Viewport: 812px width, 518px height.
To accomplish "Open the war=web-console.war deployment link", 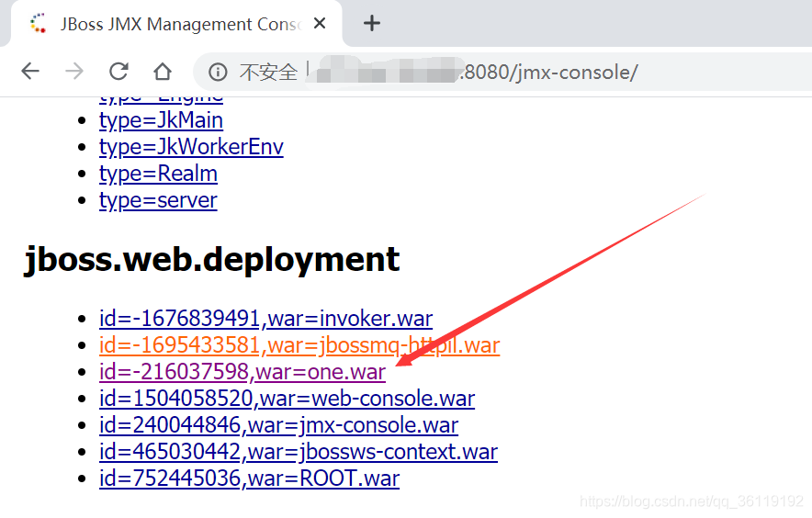I will [x=287, y=399].
